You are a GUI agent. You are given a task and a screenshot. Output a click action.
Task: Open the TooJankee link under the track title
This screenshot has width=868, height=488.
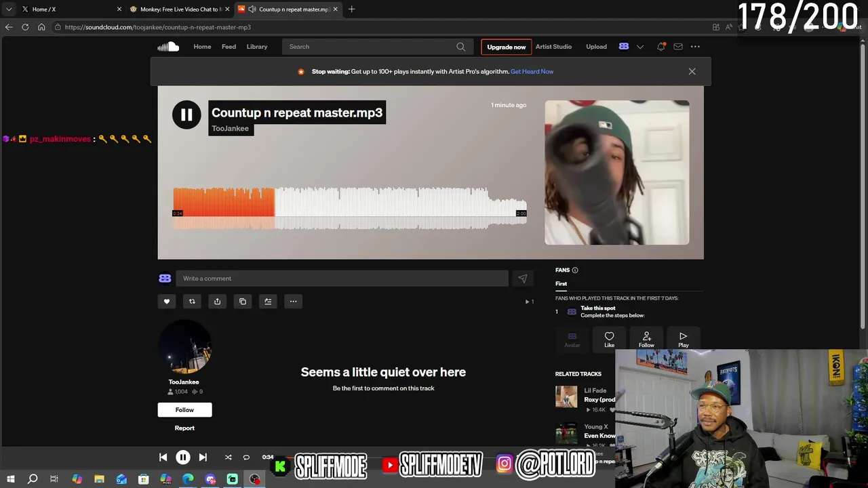pos(231,129)
